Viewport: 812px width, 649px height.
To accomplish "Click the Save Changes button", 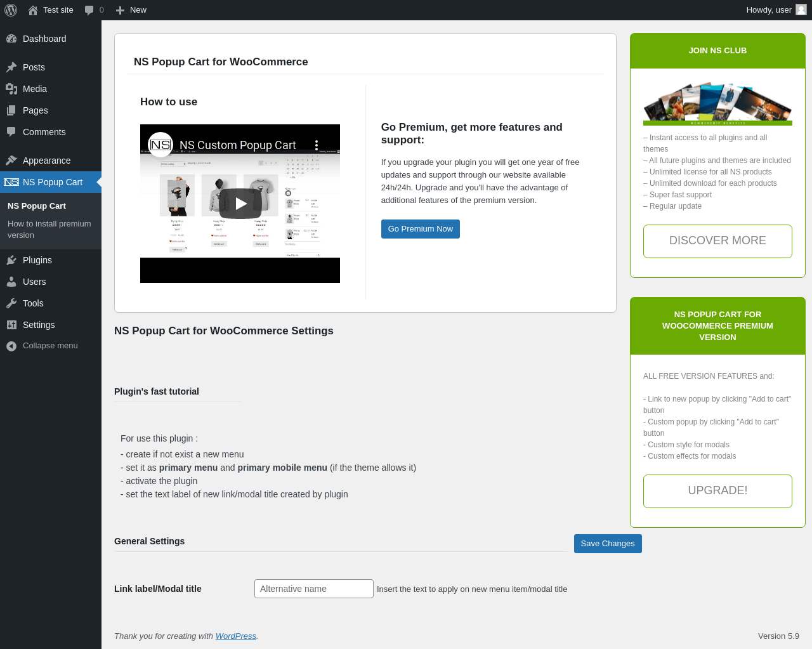I will (x=608, y=544).
